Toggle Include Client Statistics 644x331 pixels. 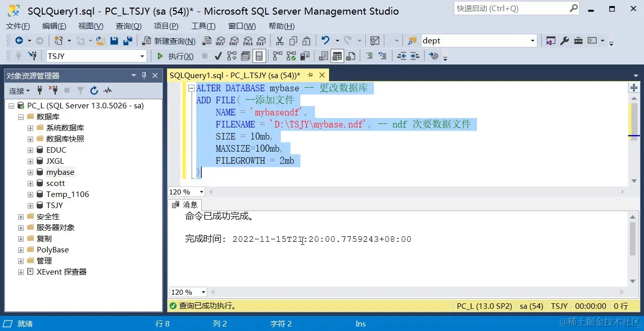(305, 56)
